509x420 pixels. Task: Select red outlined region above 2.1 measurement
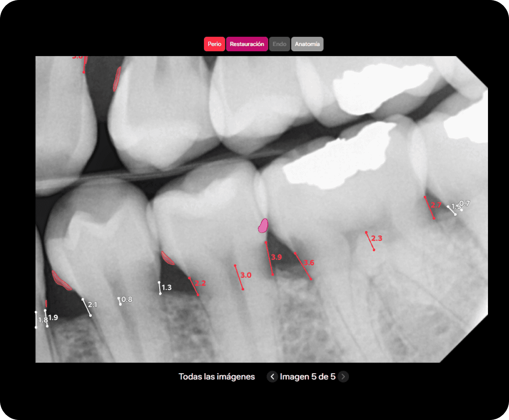click(61, 281)
